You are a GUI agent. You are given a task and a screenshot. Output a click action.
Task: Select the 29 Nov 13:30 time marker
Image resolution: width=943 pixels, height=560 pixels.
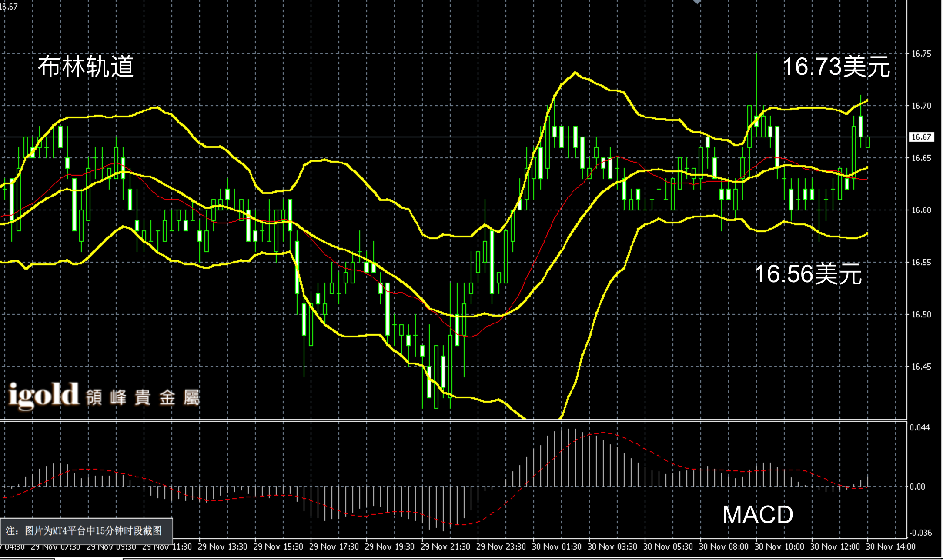point(222,547)
